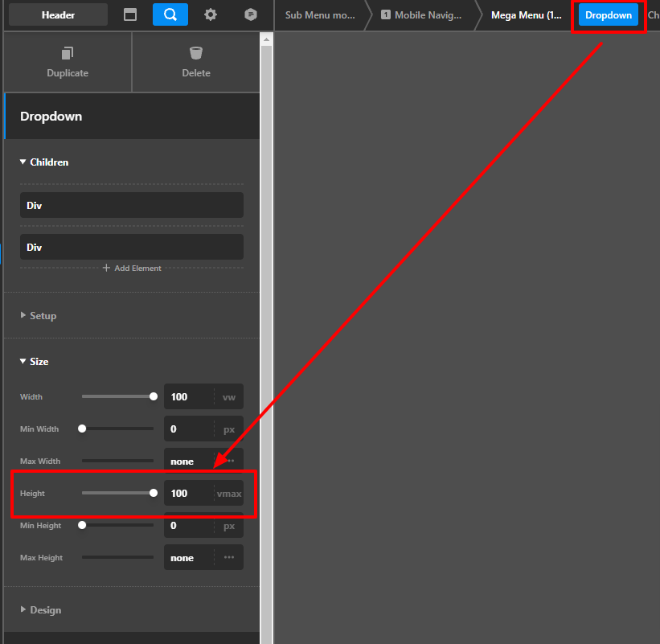The height and width of the screenshot is (644, 660).
Task: Click the hexagon icon in the top bar
Action: [x=251, y=14]
